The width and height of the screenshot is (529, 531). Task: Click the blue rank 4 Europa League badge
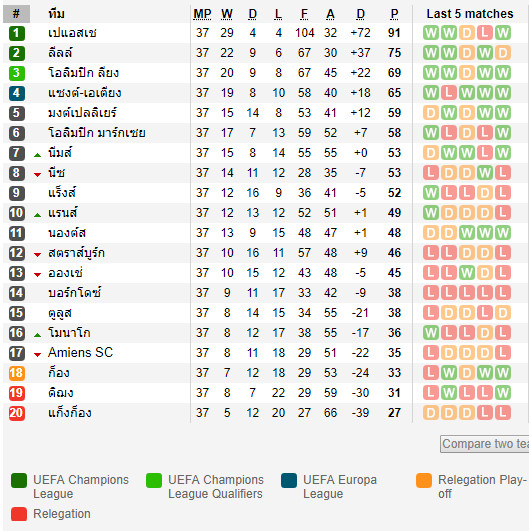pos(17,93)
